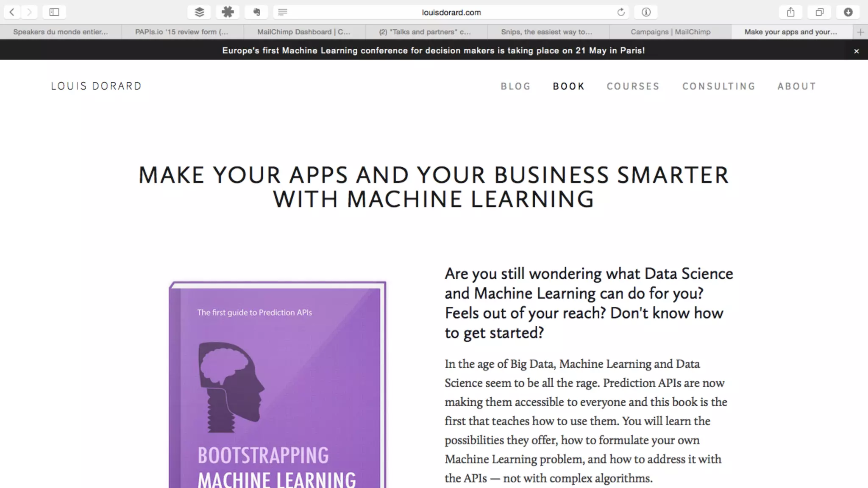Toggle the Safari sidebar panel
This screenshot has width=868, height=488.
54,12
